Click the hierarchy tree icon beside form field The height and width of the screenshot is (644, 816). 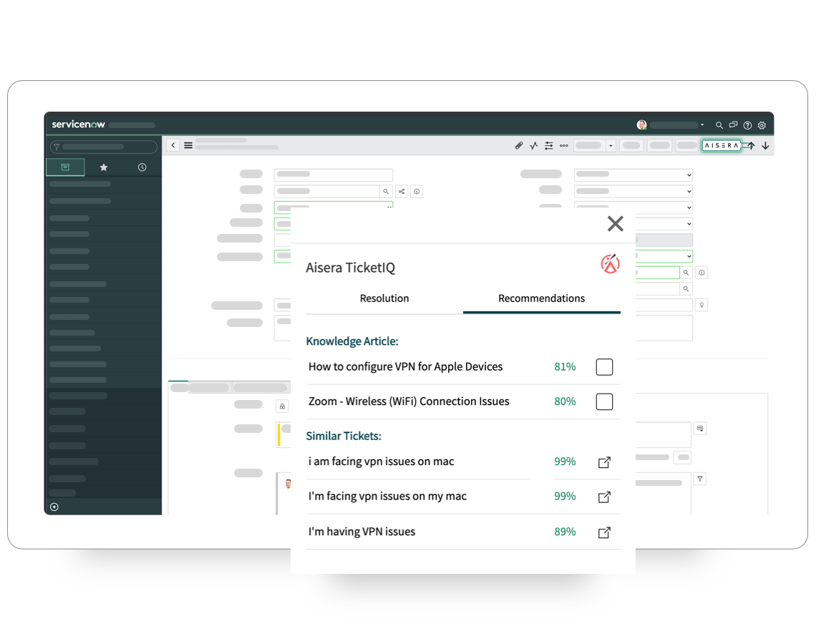click(402, 192)
